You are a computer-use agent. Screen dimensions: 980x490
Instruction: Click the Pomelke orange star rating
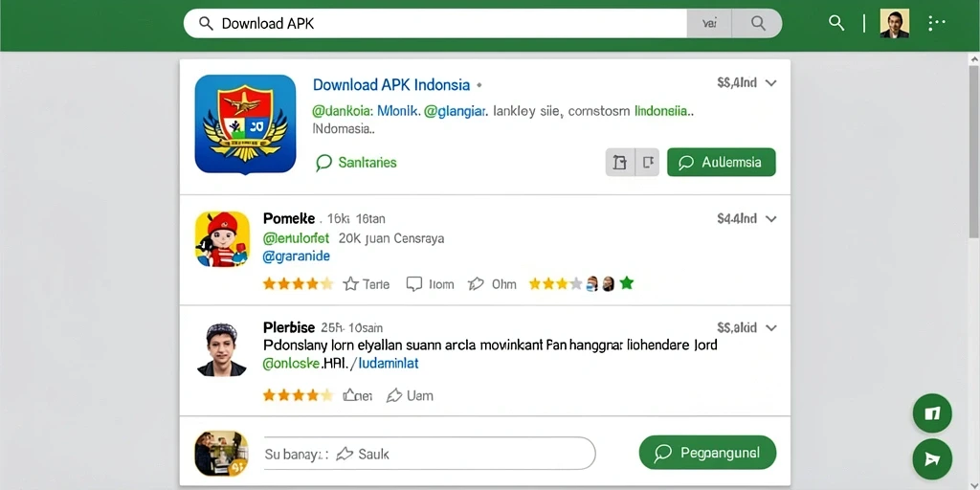(x=299, y=284)
